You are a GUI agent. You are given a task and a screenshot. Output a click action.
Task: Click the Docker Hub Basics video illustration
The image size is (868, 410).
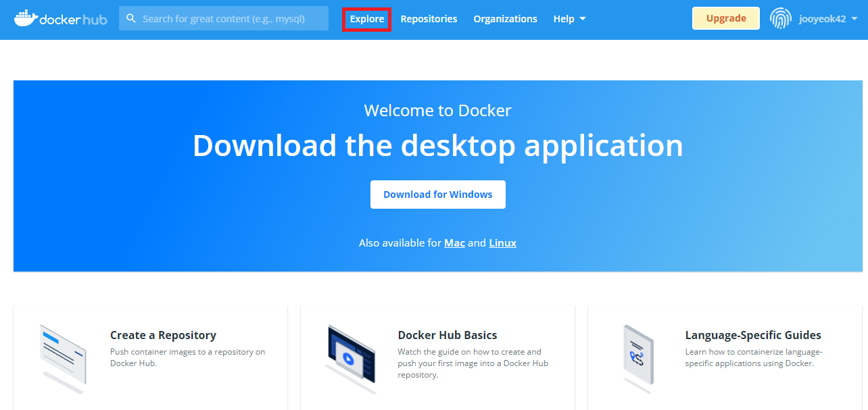(x=352, y=358)
